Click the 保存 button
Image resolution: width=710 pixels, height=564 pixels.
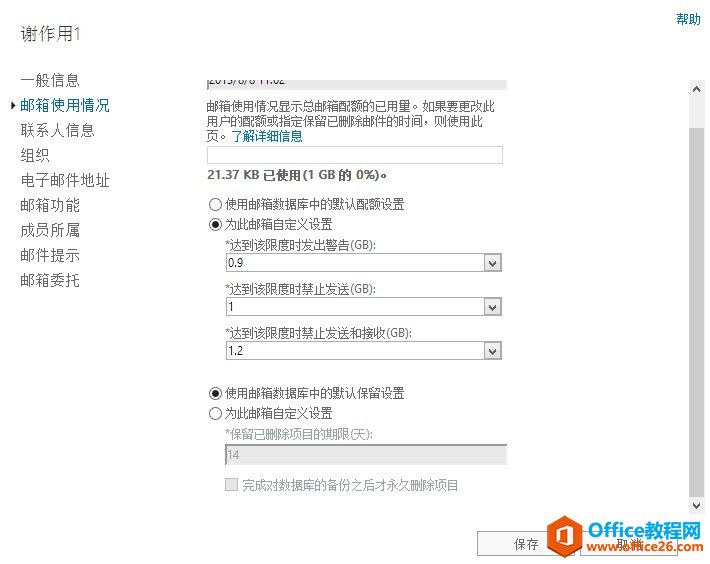coord(526,544)
